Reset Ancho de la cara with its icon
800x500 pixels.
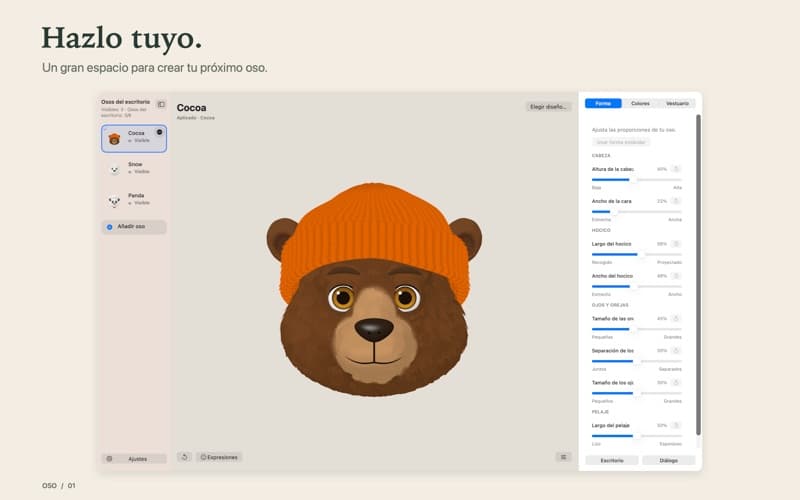coord(676,201)
